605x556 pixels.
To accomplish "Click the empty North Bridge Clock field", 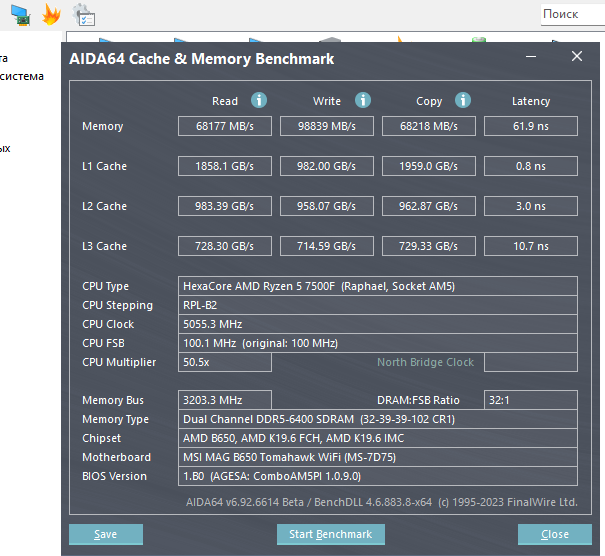I will click(531, 362).
